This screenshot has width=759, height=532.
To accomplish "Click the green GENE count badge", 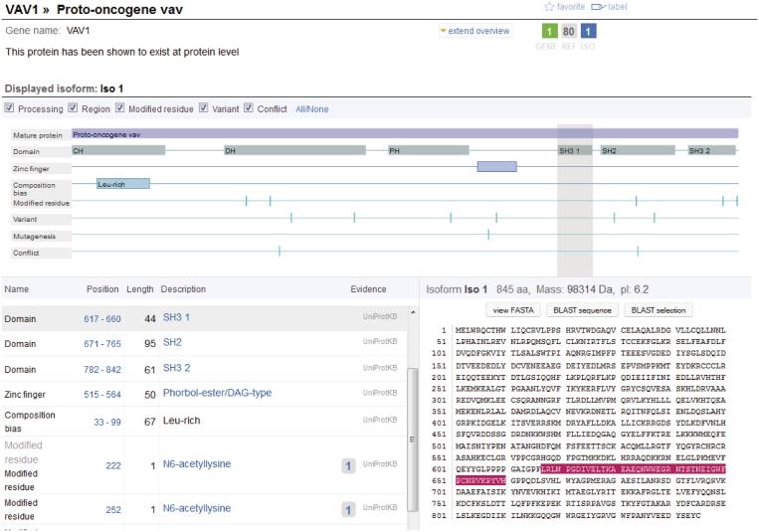I will (x=544, y=32).
